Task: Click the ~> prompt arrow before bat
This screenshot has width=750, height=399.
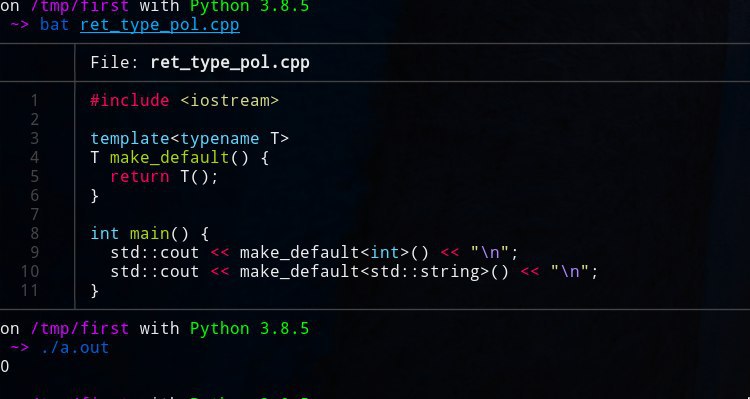Action: click(x=20, y=24)
